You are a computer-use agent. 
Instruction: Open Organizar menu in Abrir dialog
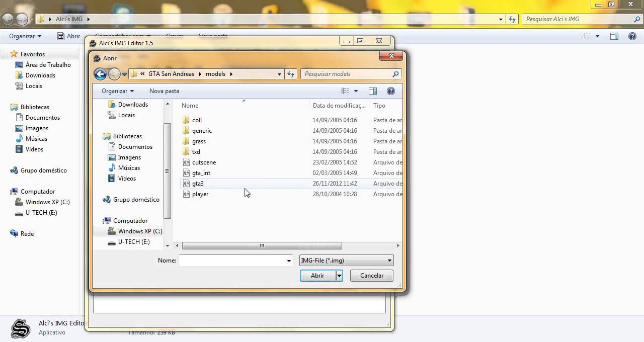[118, 91]
